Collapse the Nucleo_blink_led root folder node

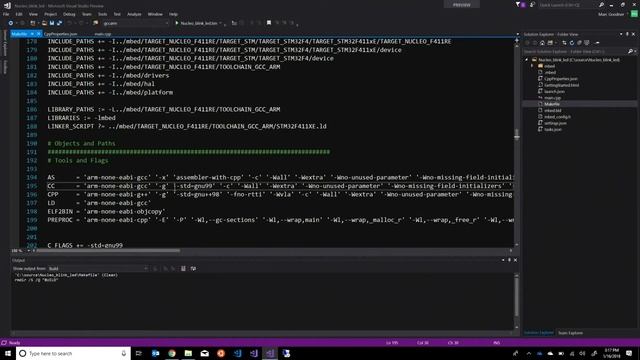click(527, 60)
